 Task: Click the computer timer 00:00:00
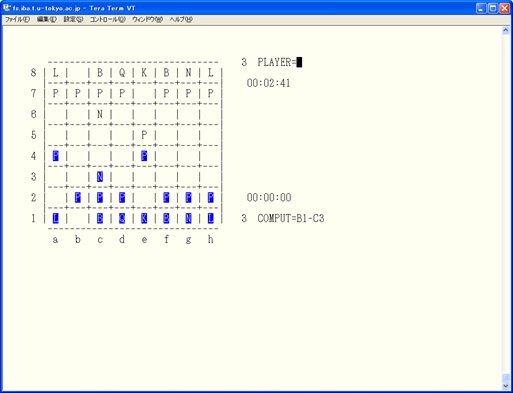[x=269, y=197]
